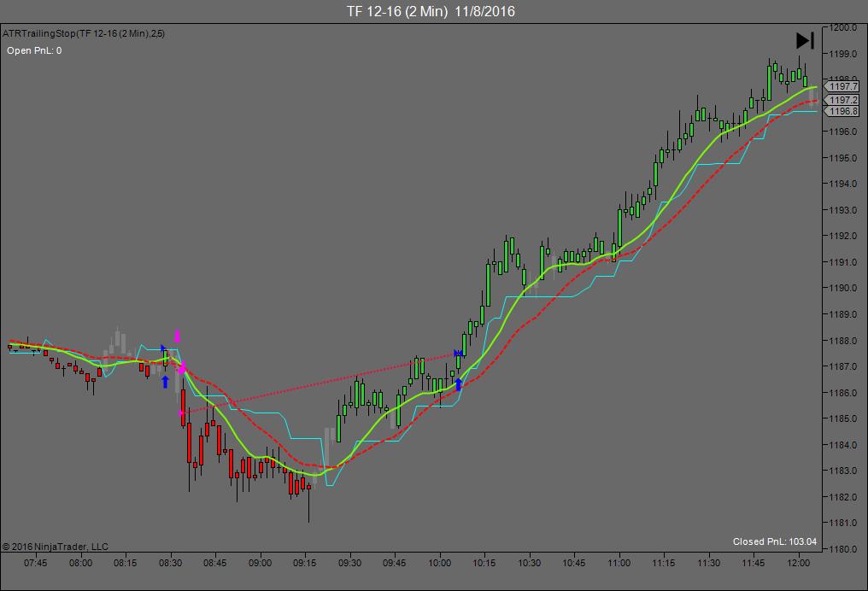868x591 pixels.
Task: Click the Open PnL: 0 text
Action: (34, 50)
